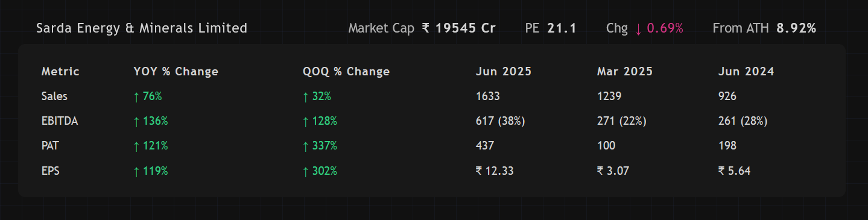Click the green up-arrow EBITDA YOY 136%
Viewport: 868px width, 220px height.
(x=151, y=121)
